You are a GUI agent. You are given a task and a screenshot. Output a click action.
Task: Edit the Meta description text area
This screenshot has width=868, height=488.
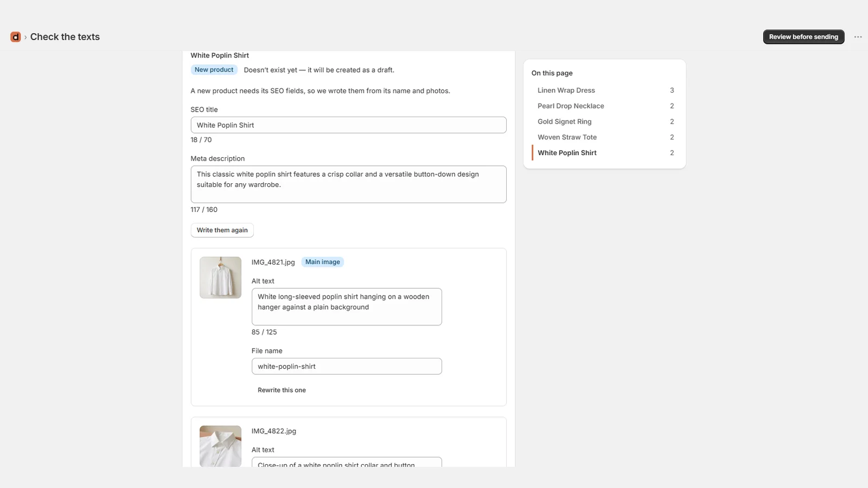tap(348, 184)
